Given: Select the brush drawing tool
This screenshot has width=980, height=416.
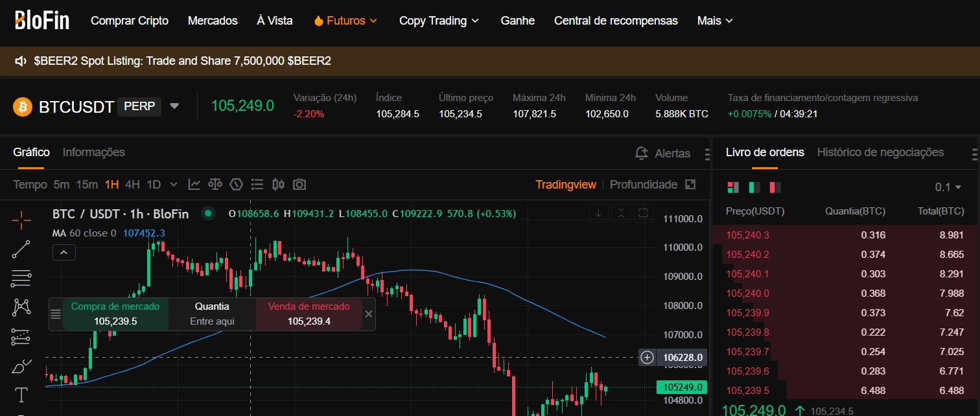Looking at the screenshot, I should 21,366.
